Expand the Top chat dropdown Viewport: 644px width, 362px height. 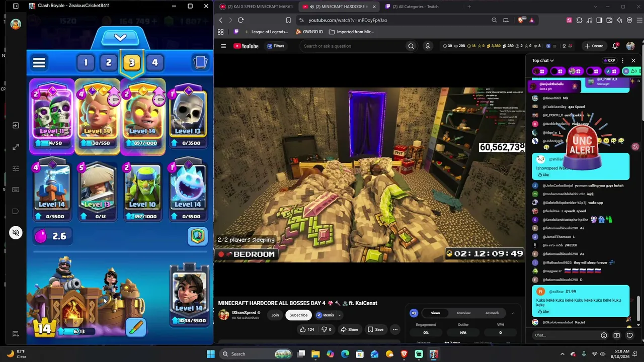click(x=543, y=61)
